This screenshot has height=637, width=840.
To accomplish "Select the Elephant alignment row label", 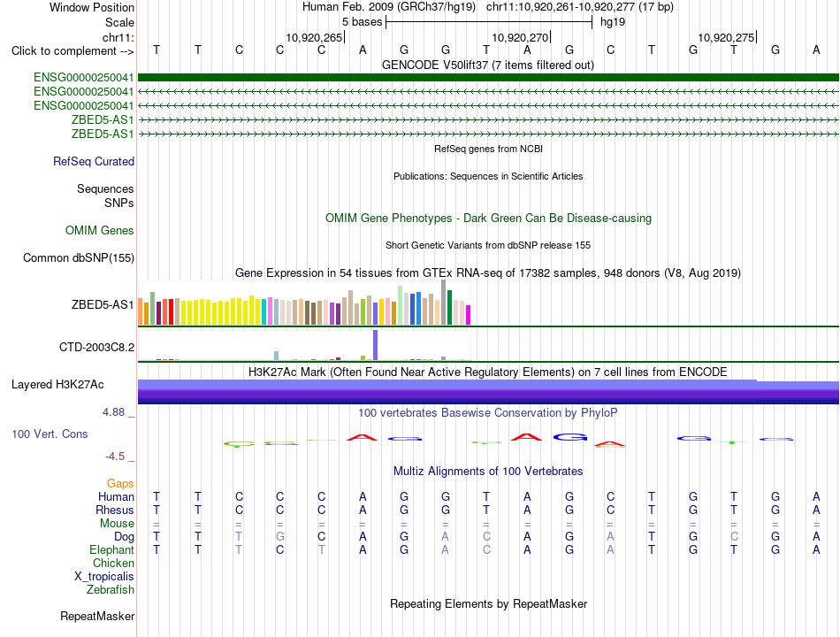I will [x=112, y=550].
